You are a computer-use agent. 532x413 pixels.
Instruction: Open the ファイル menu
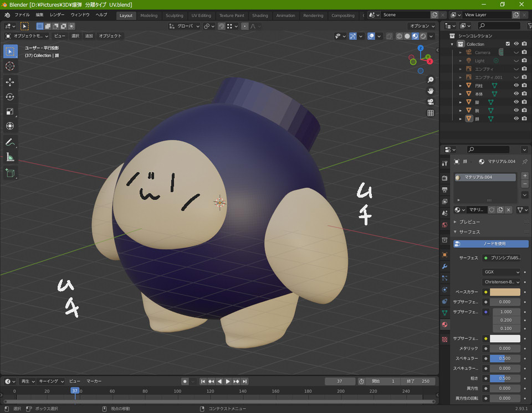pyautogui.click(x=22, y=15)
